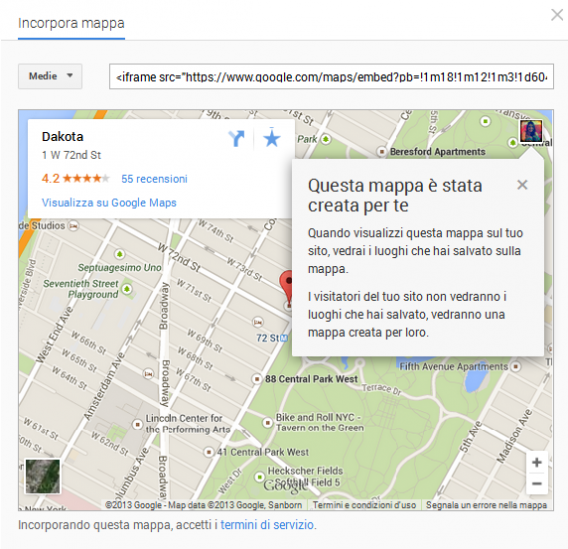Click the Dakota place title

pyautogui.click(x=63, y=137)
